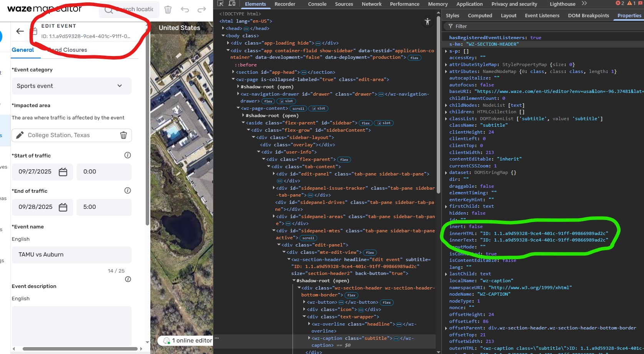Click the back arrow beside Edit Event

click(20, 31)
